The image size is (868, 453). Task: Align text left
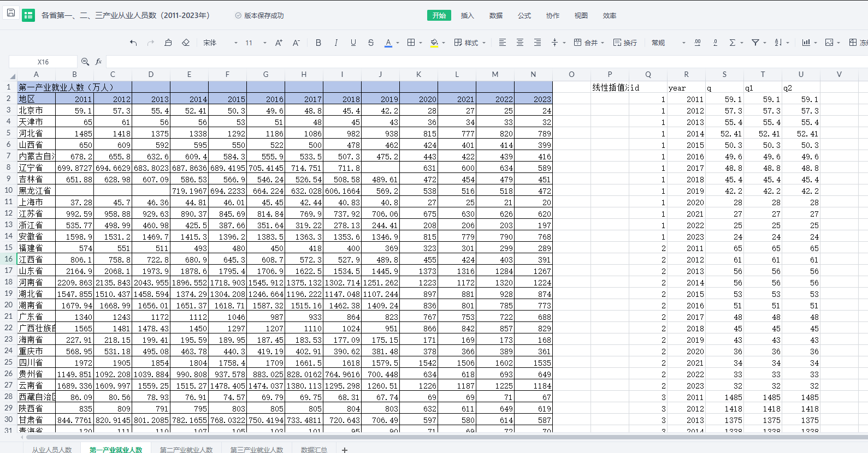[x=503, y=43]
